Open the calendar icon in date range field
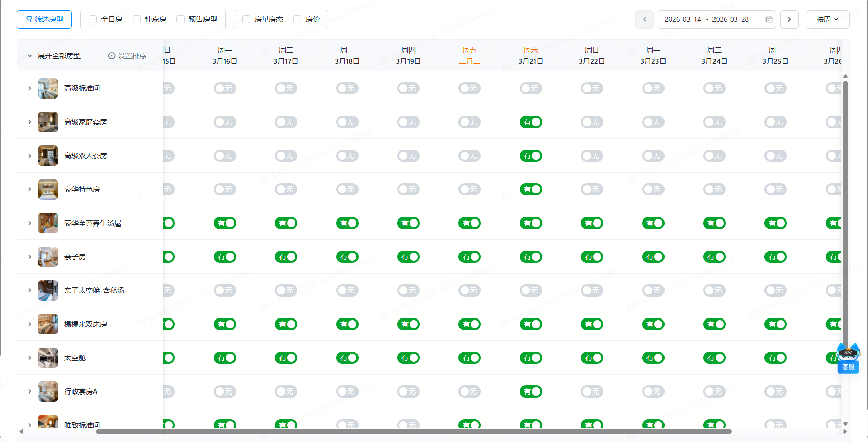This screenshot has height=442, width=868. pos(769,19)
